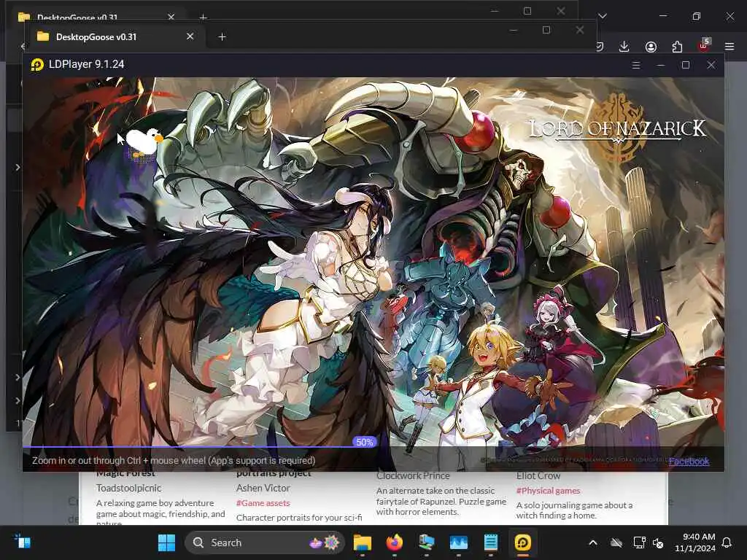Close the rear Explorer window's DesktopGoose tab
The image size is (747, 560).
(171, 17)
